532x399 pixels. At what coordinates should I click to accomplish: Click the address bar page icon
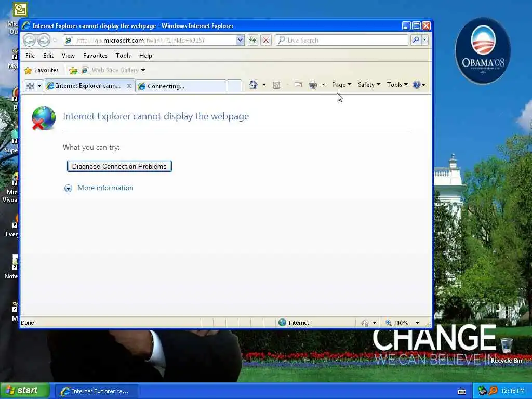69,41
